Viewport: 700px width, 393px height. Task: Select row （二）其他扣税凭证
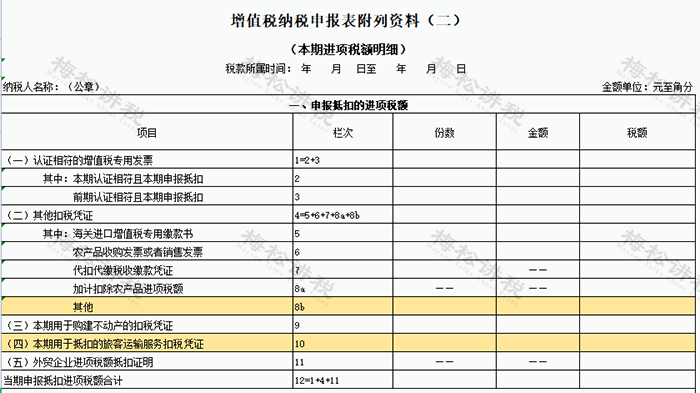pyautogui.click(x=147, y=215)
